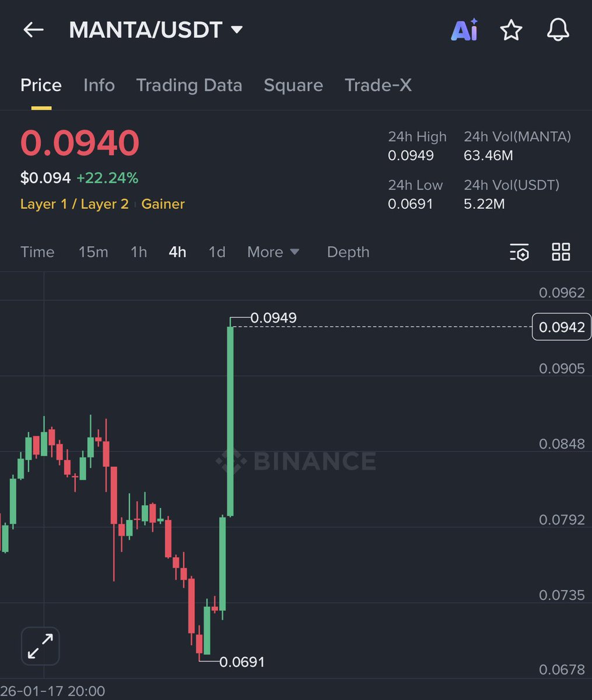Tap the $0.094 USD price text

(45, 178)
